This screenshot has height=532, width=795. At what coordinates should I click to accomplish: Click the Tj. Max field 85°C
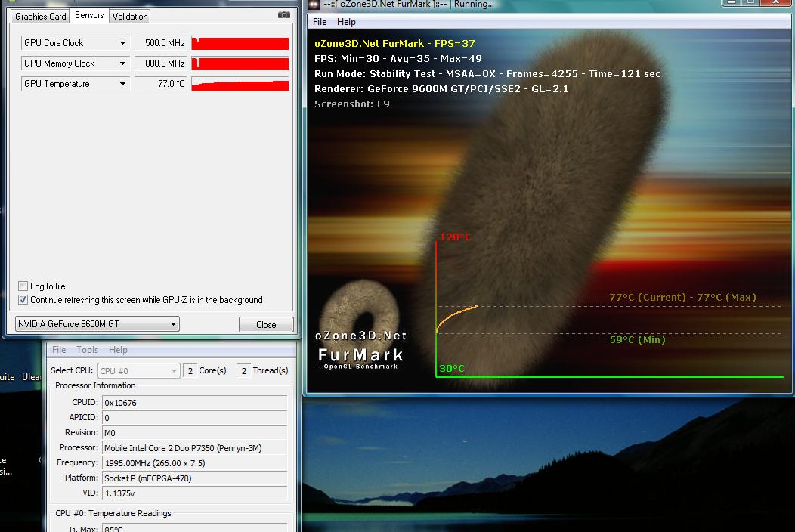(195, 527)
